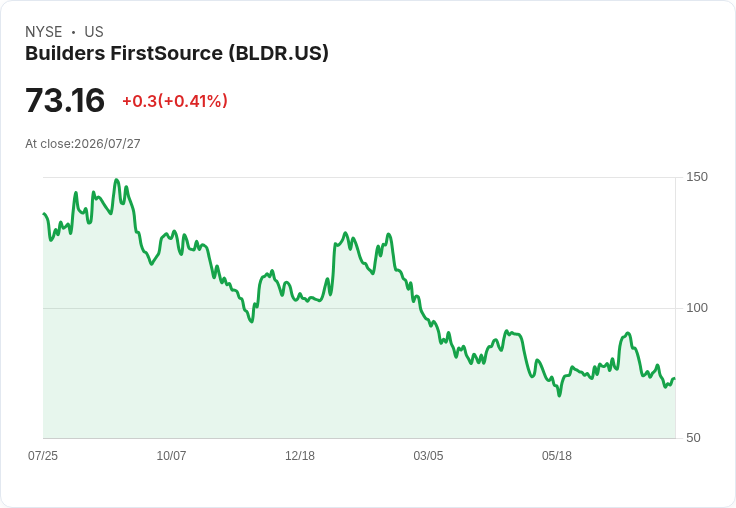Click the 100 y-axis label
Screen dimensions: 736x508
pos(697,308)
